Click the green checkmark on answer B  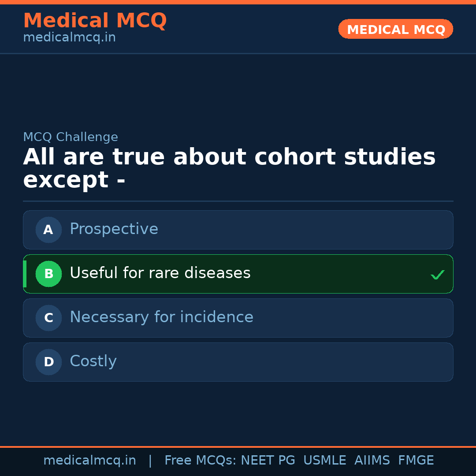[x=438, y=274]
